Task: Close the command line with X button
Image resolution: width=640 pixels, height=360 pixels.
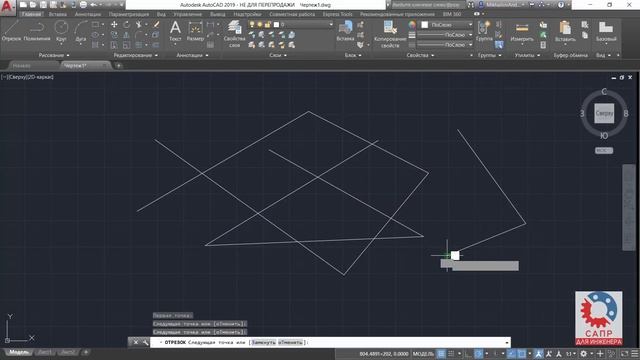Action: click(136, 342)
